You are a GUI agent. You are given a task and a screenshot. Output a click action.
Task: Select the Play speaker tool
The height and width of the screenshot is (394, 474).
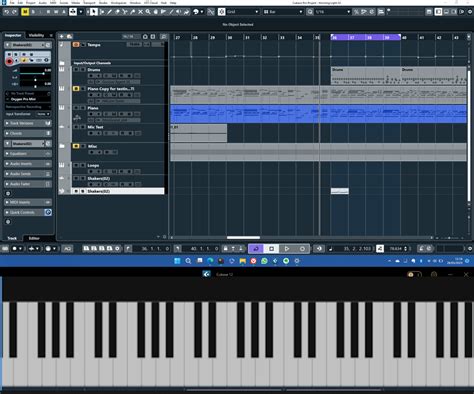point(179,12)
